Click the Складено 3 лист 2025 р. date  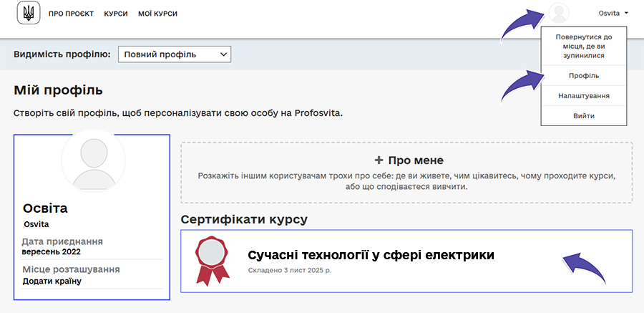tap(290, 271)
